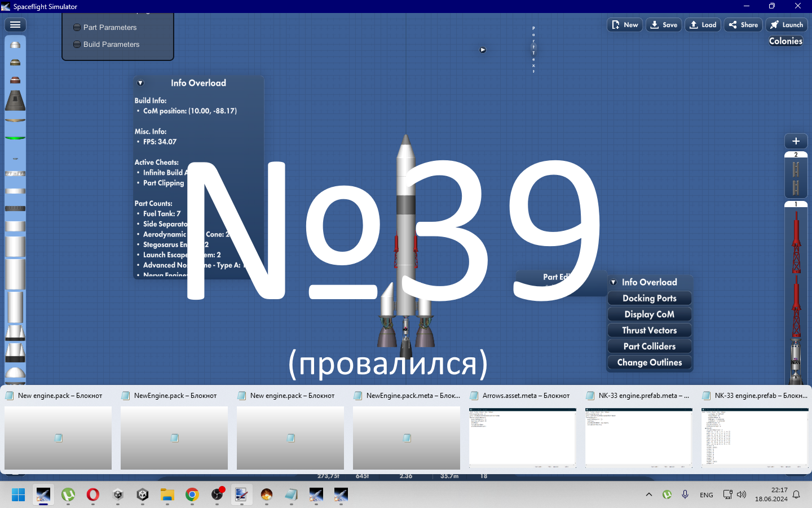Pick the dark ribbed ring part

coord(15,209)
